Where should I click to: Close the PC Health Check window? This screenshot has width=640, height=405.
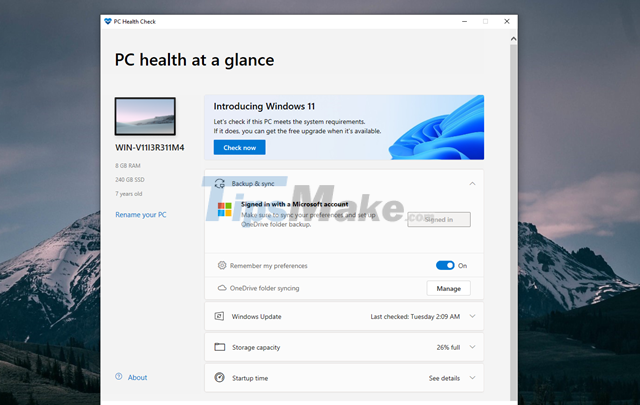click(507, 21)
